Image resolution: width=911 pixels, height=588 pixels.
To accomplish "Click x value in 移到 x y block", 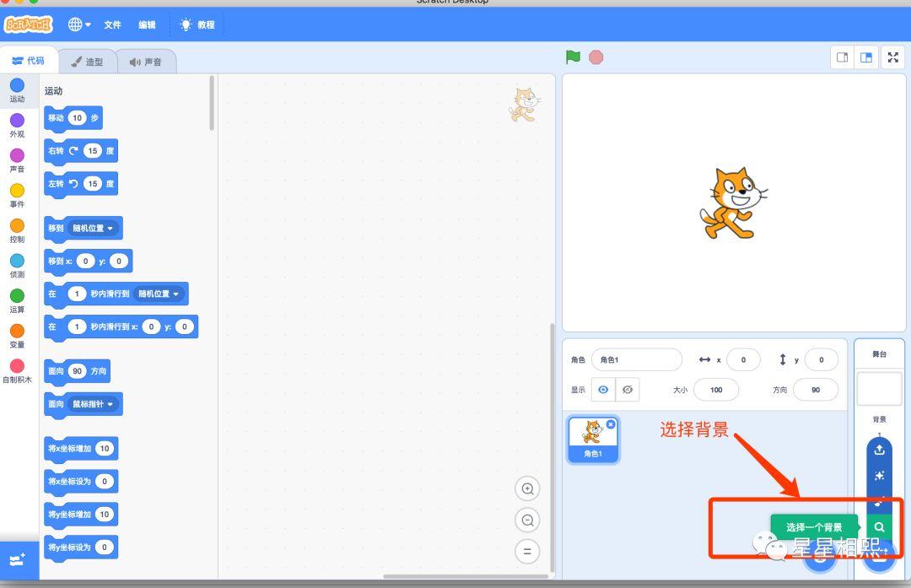I will [85, 262].
